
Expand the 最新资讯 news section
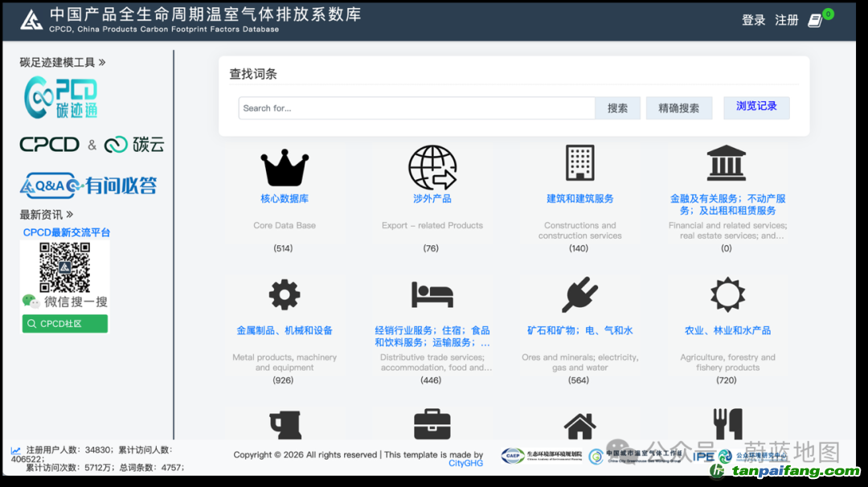coord(47,215)
